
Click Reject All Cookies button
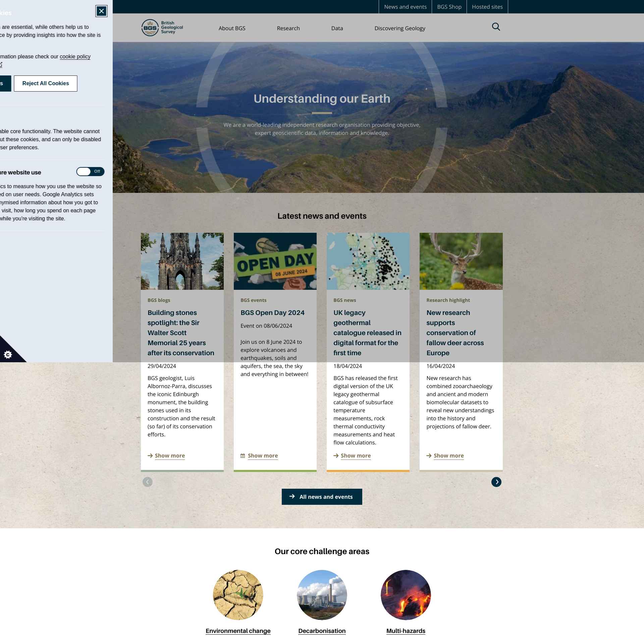tap(45, 83)
